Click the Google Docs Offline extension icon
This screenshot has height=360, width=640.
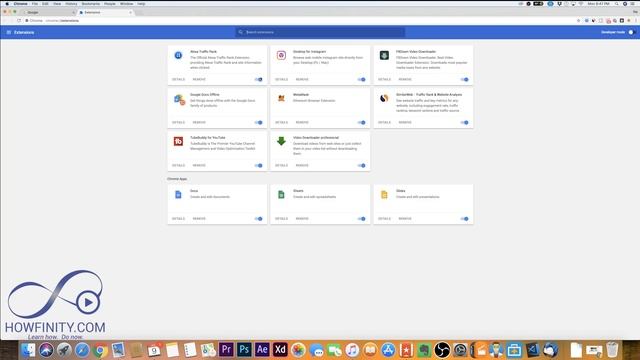[179, 99]
